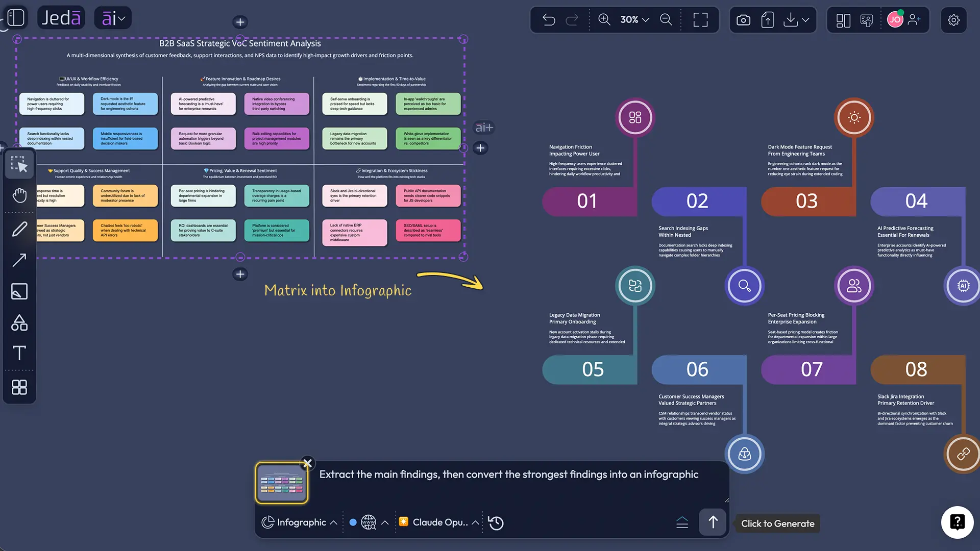This screenshot has width=980, height=551.
Task: Take a canvas snapshot with camera icon
Action: pyautogui.click(x=743, y=20)
